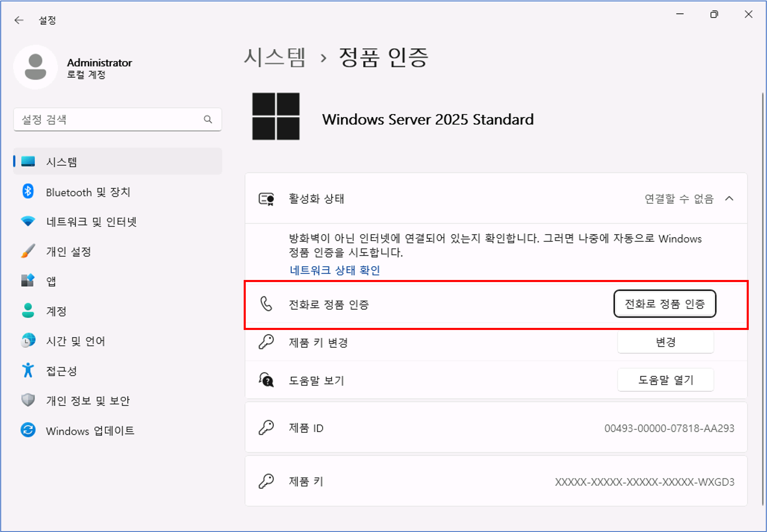767x532 pixels.
Task: Click the Administrator profile avatar
Action: [35, 67]
